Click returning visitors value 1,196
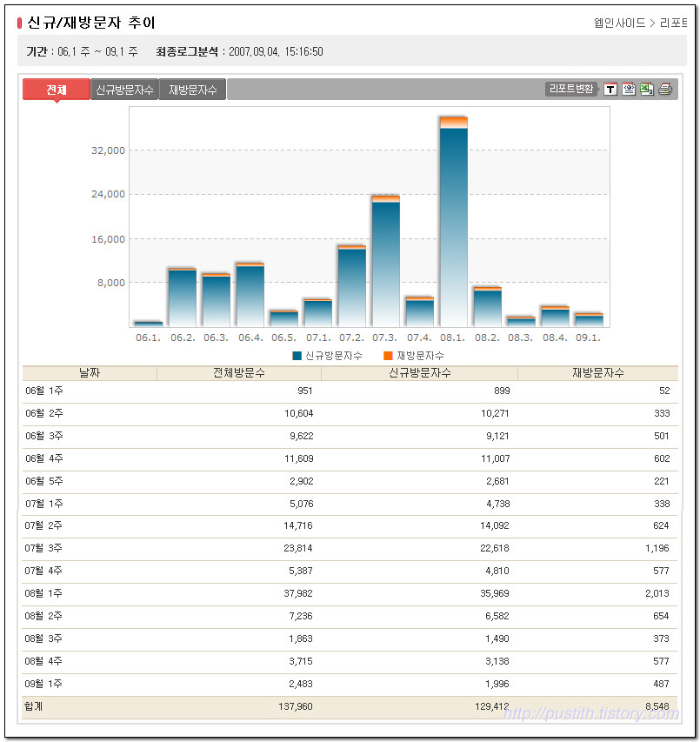 tap(657, 549)
